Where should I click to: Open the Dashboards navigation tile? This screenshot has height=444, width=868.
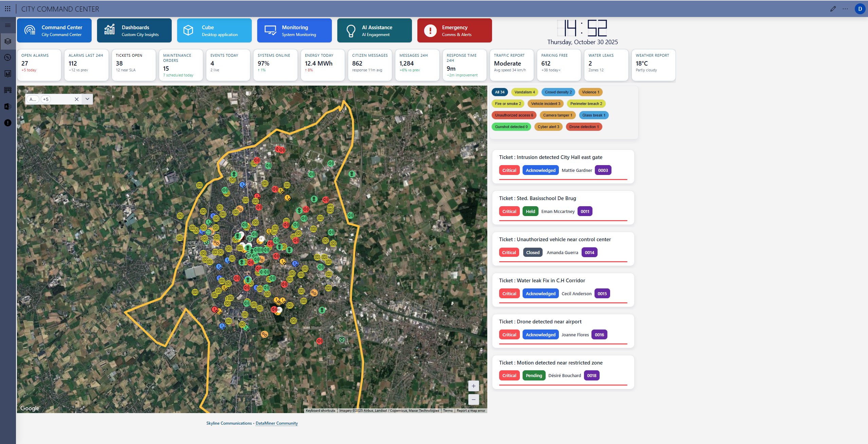[134, 31]
